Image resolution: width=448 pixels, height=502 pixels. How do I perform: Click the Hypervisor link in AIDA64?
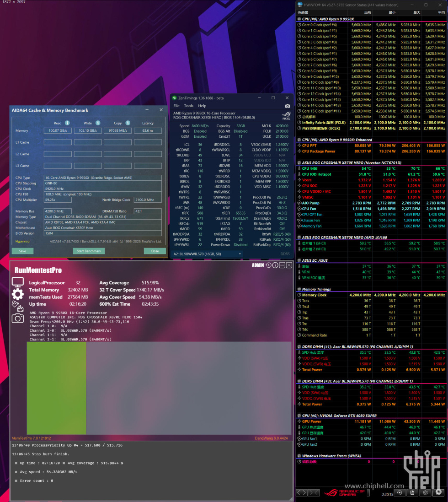coord(23,242)
